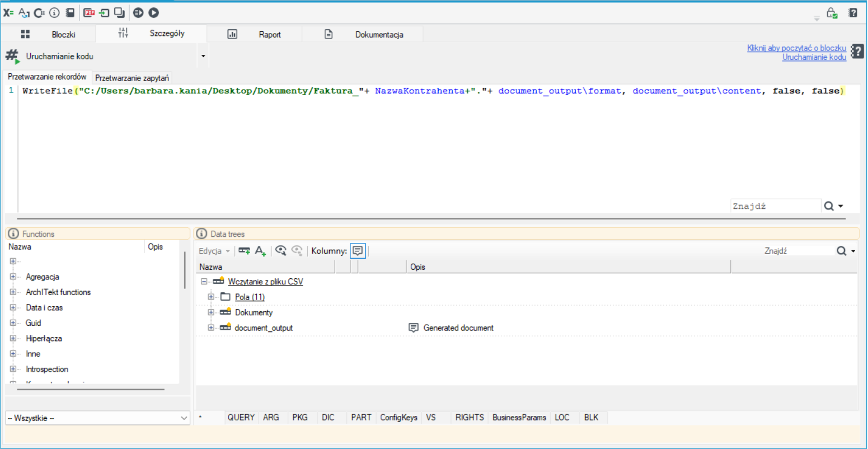Open the -- Wszystkie -- filter combo box
Image resolution: width=868 pixels, height=449 pixels.
pos(98,418)
